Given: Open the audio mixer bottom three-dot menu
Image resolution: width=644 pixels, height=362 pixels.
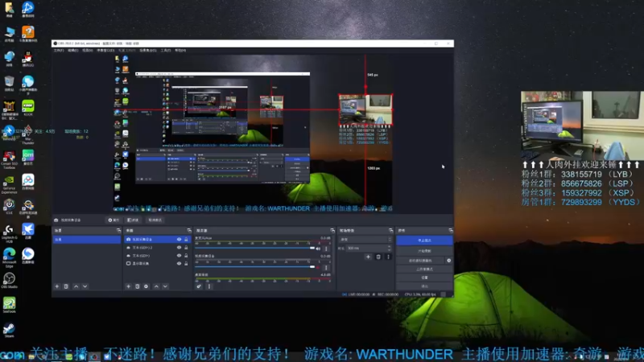Looking at the screenshot, I should tap(209, 286).
